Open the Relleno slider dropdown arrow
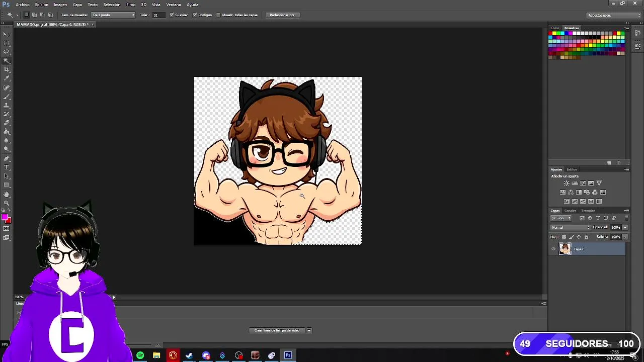 [625, 237]
